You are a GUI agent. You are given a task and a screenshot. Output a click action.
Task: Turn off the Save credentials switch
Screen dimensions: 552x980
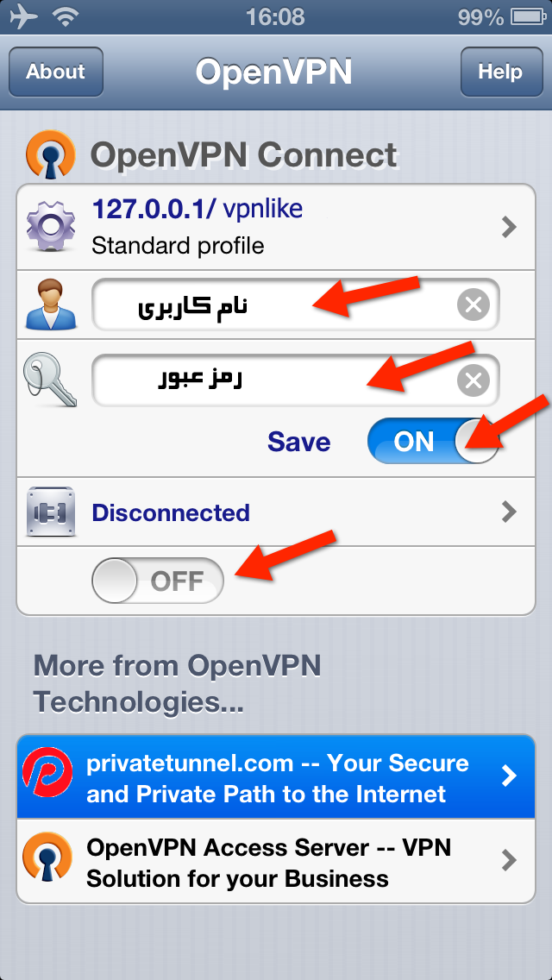[434, 441]
